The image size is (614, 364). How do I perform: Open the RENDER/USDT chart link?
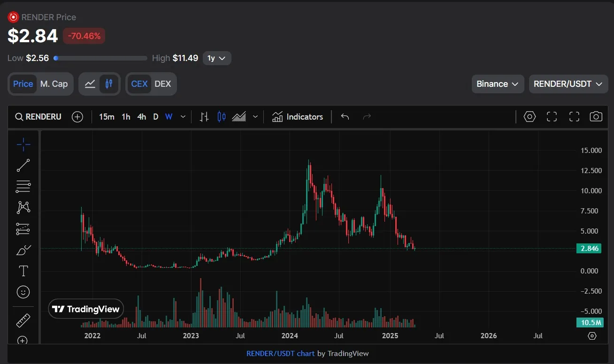pos(280,353)
